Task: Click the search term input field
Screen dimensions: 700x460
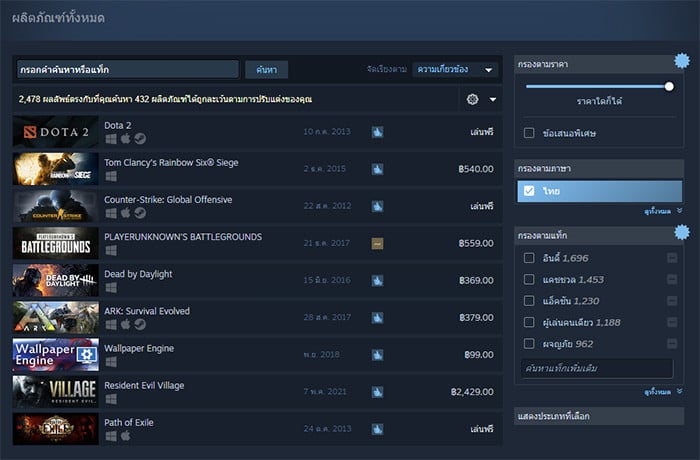Action: (128, 70)
